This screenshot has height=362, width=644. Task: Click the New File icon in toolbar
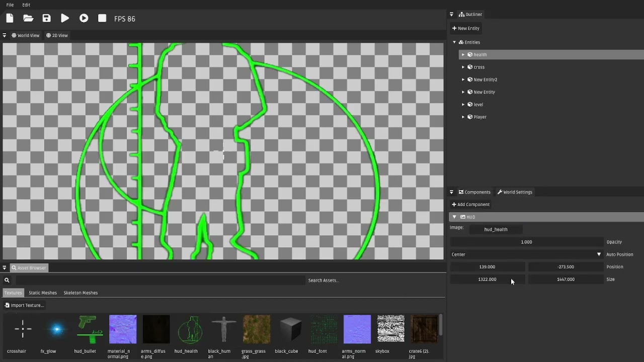pos(10,19)
